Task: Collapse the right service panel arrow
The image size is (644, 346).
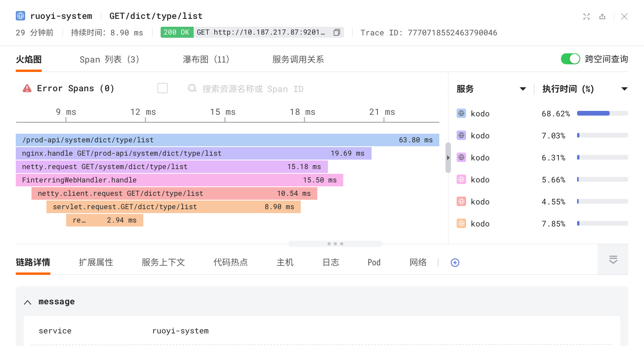Action: pyautogui.click(x=448, y=158)
